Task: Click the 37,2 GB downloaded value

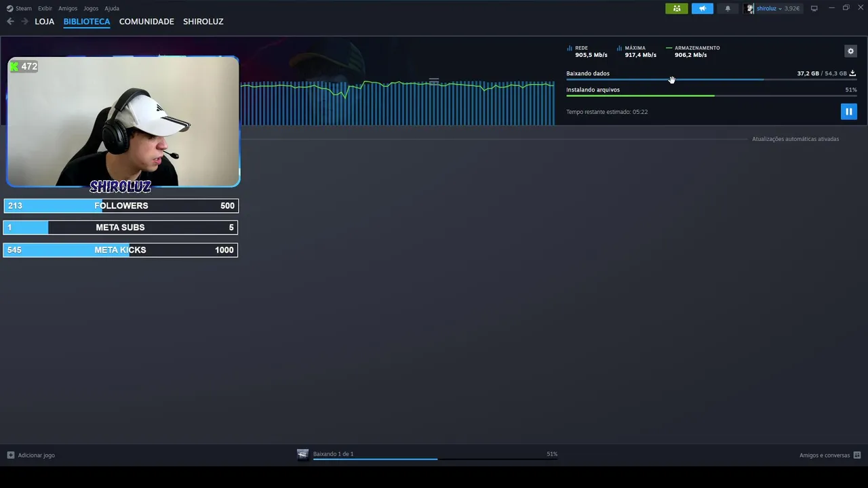Action: [808, 73]
